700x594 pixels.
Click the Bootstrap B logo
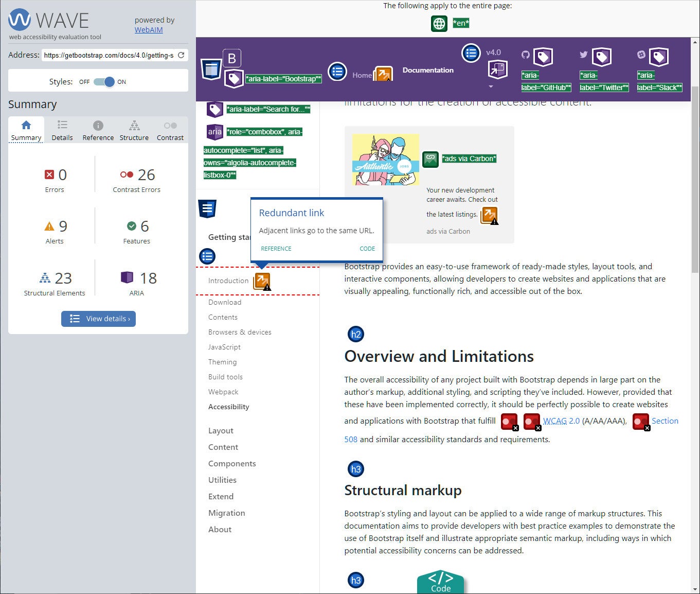coord(232,58)
